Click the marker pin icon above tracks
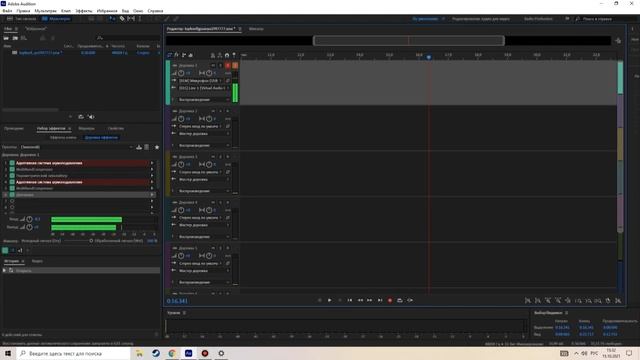The height and width of the screenshot is (360, 640). [234, 55]
